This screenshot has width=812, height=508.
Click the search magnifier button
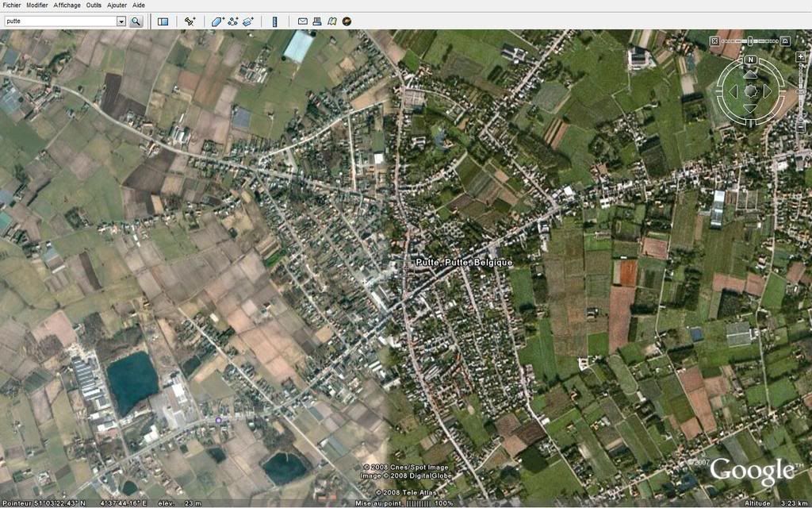pyautogui.click(x=136, y=21)
